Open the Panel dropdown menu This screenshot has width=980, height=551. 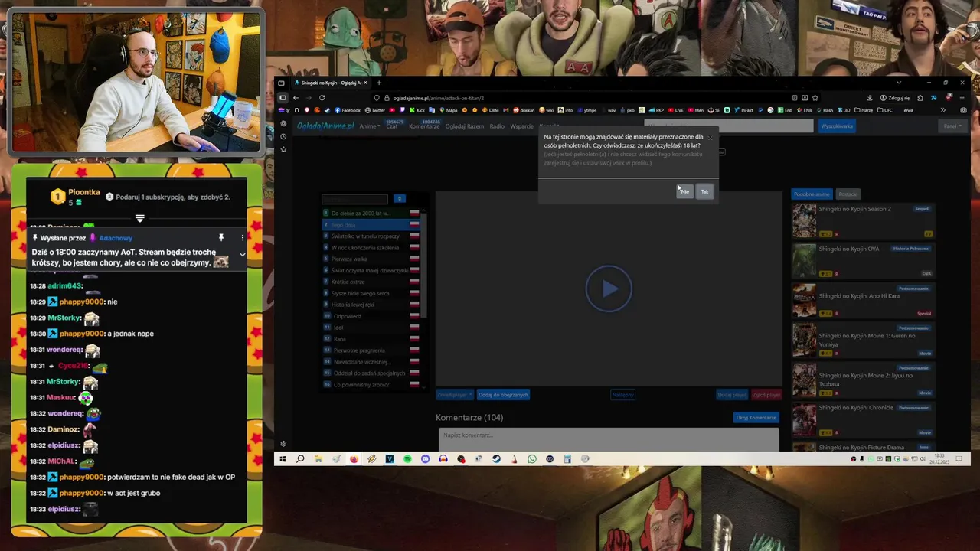click(952, 126)
